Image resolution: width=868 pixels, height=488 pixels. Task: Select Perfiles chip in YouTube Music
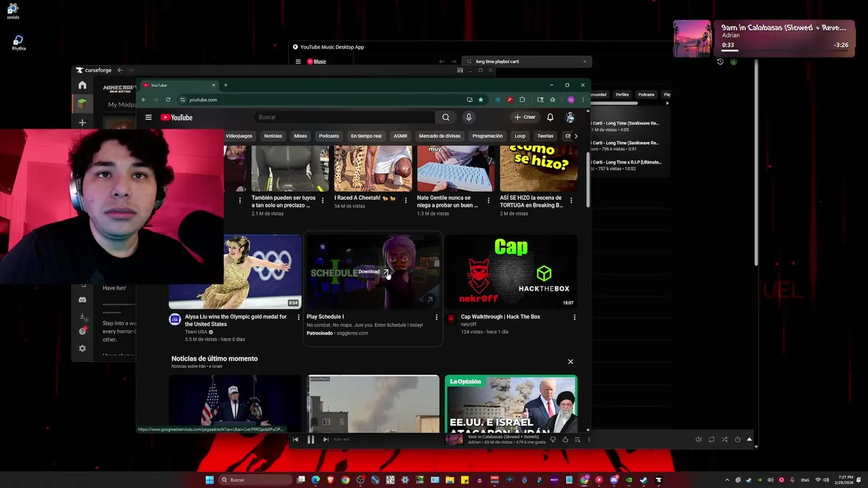[622, 95]
